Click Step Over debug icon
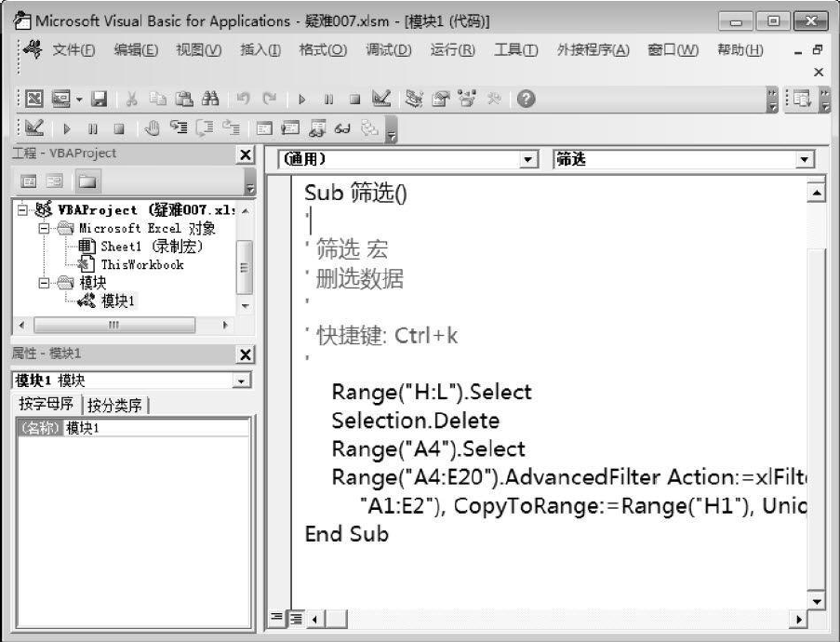The width and height of the screenshot is (840, 642). click(205, 128)
